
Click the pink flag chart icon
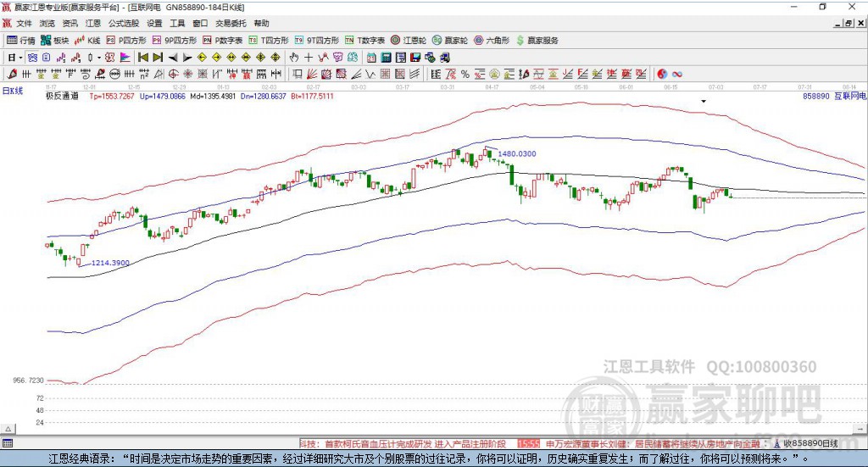[125, 58]
